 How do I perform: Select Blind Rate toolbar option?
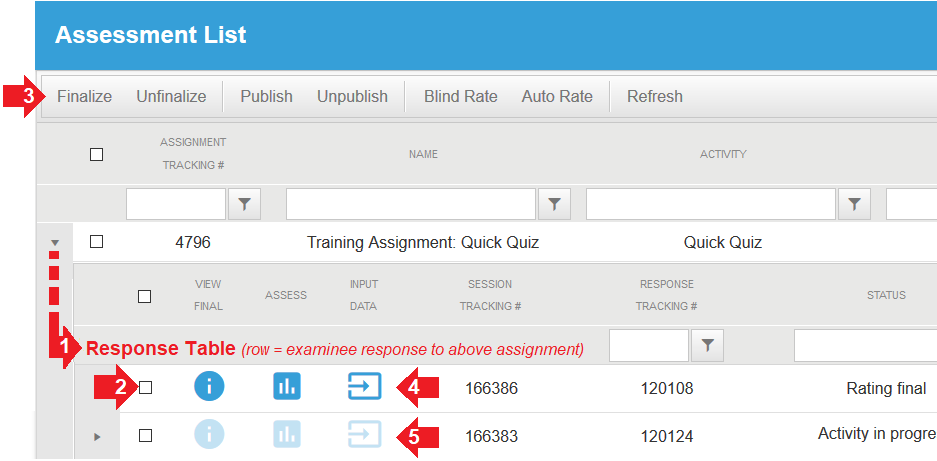click(x=461, y=96)
